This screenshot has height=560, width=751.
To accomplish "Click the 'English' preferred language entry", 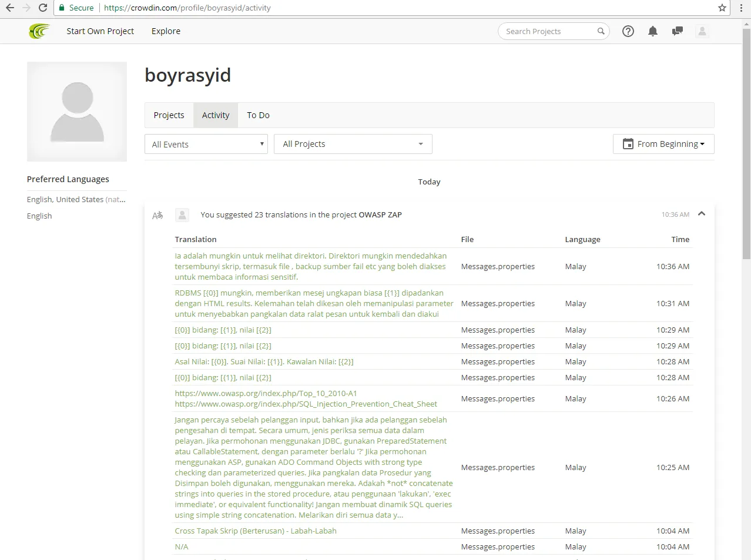I will click(39, 216).
